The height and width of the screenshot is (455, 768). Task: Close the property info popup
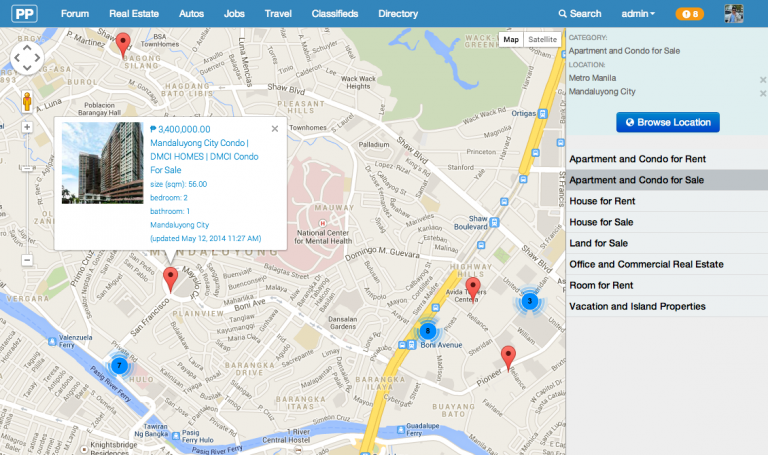click(x=275, y=129)
